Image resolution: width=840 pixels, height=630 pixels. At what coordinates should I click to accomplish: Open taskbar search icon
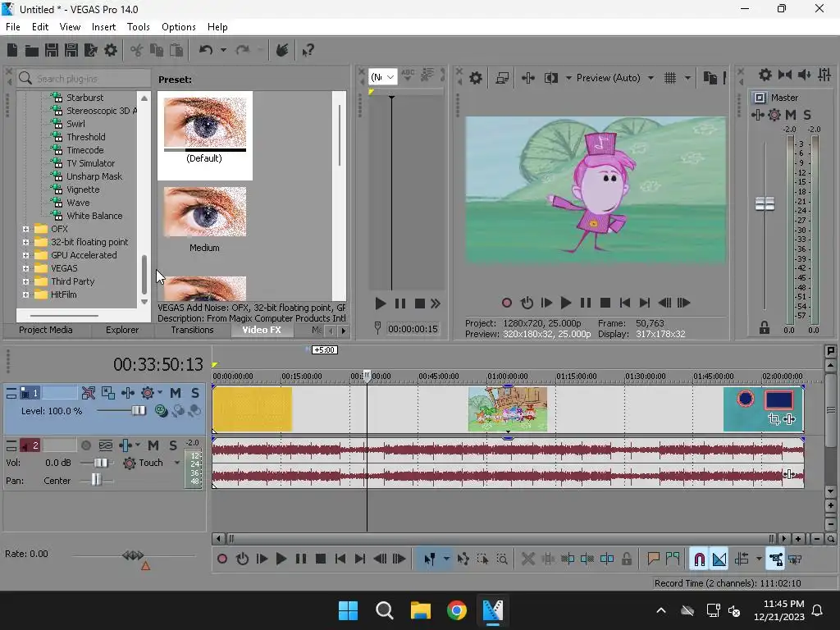pyautogui.click(x=384, y=610)
